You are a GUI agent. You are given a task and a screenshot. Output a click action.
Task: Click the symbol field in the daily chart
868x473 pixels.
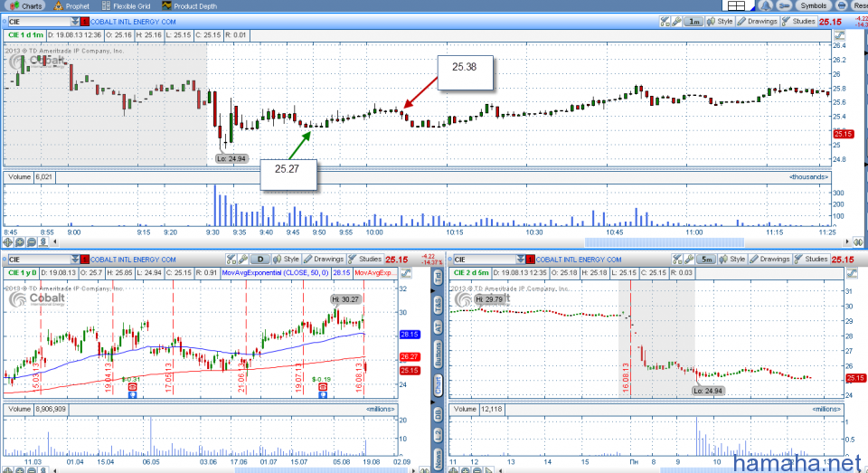[x=38, y=260]
